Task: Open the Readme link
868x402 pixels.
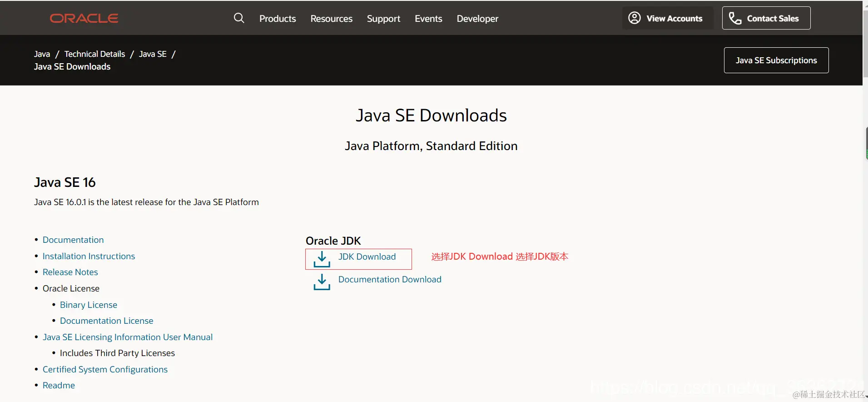Action: (x=59, y=385)
